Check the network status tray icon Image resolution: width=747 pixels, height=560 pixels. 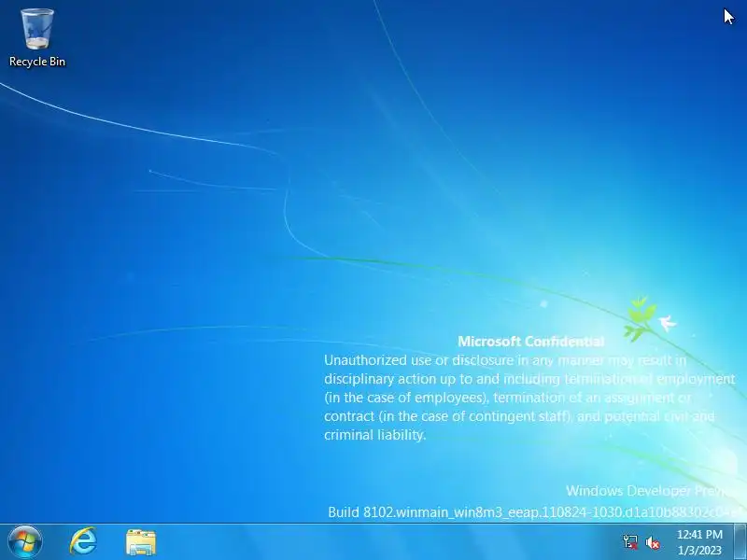(x=630, y=542)
